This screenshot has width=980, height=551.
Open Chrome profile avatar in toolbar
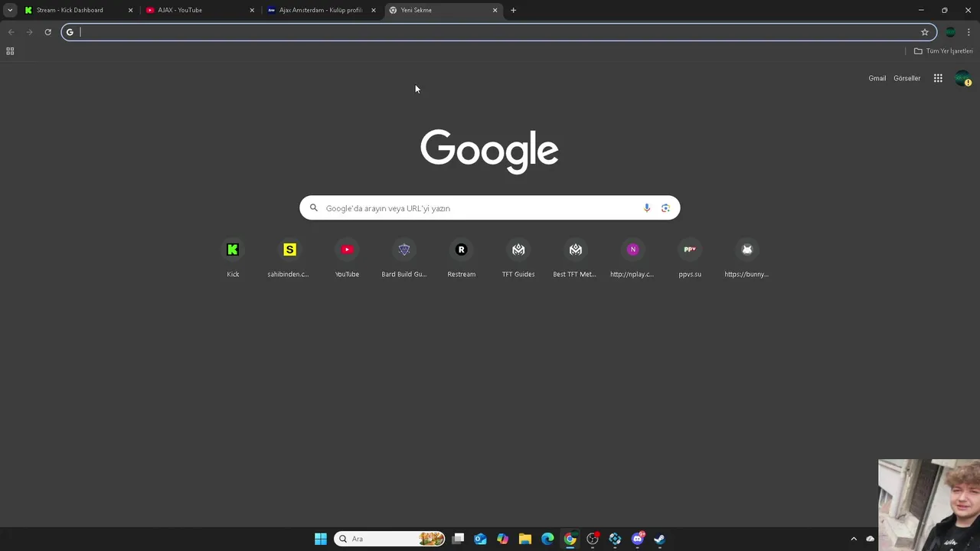950,32
